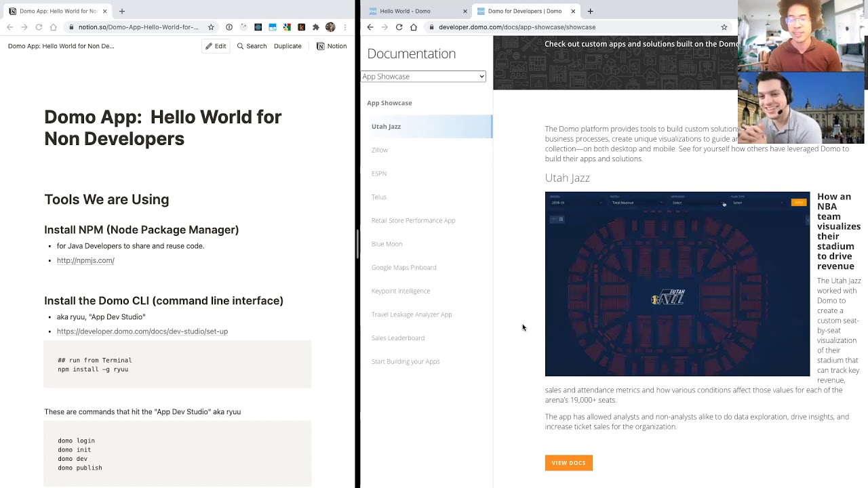Select ESPN in the docs sidebar
Image resolution: width=868 pixels, height=488 pixels.
tap(379, 174)
